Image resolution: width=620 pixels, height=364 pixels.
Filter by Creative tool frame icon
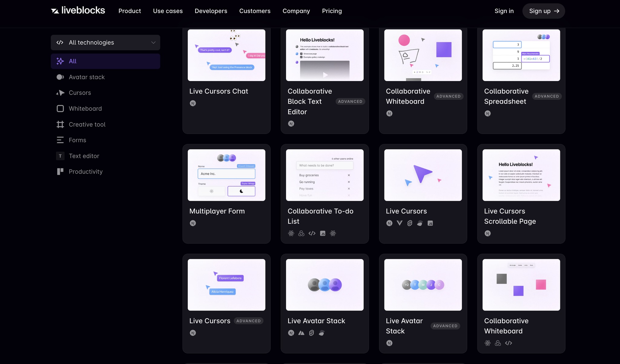[x=60, y=124]
